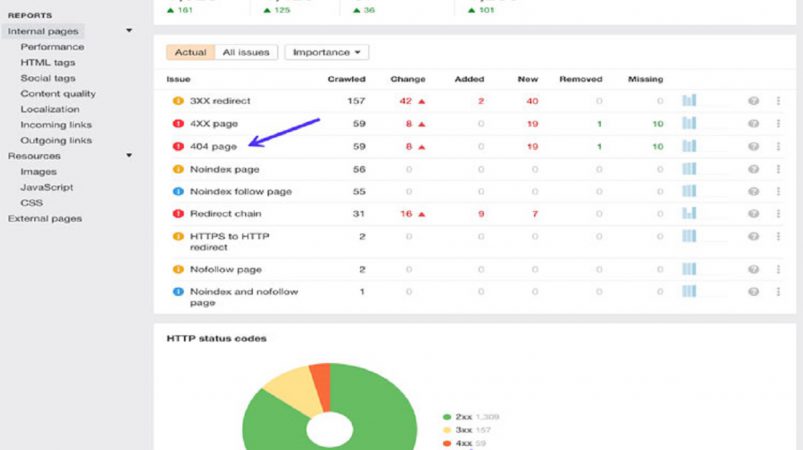Collapse the Internal pages section arrow
The image size is (803, 450).
(x=129, y=31)
